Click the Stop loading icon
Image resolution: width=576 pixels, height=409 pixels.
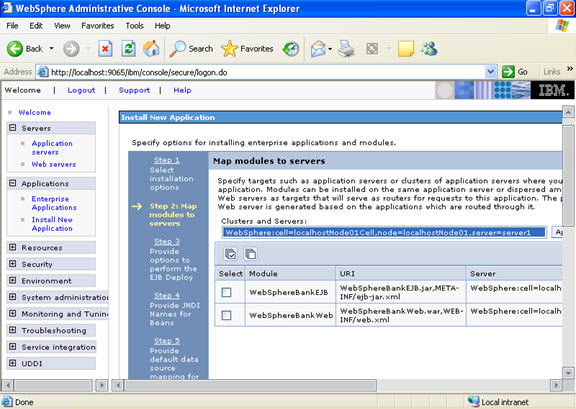tap(105, 49)
